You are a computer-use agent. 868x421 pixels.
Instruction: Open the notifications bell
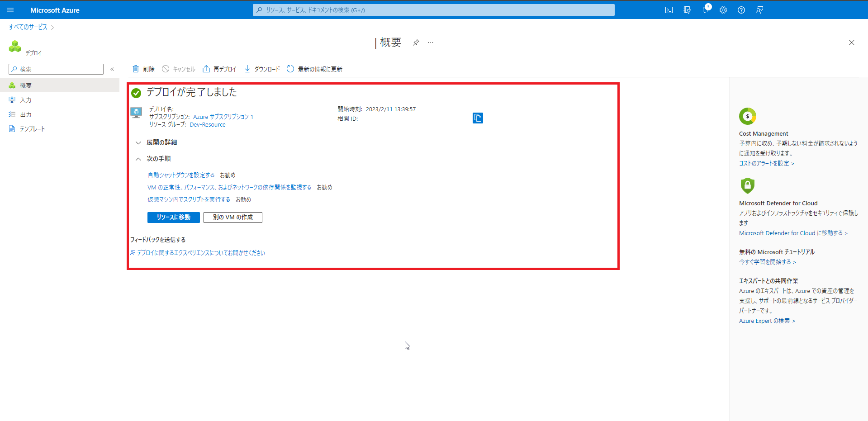(x=705, y=10)
